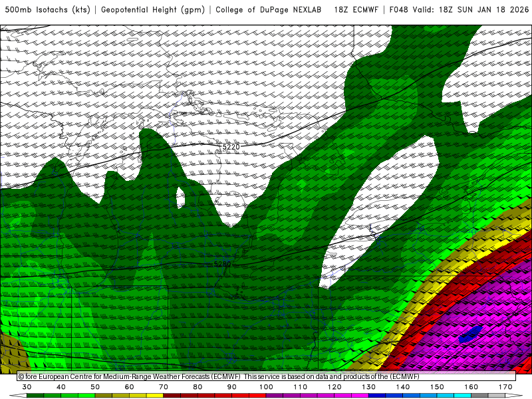Click the bright red color bar swatch before 100
Image resolution: width=532 pixels, height=399 pixels.
point(257,396)
